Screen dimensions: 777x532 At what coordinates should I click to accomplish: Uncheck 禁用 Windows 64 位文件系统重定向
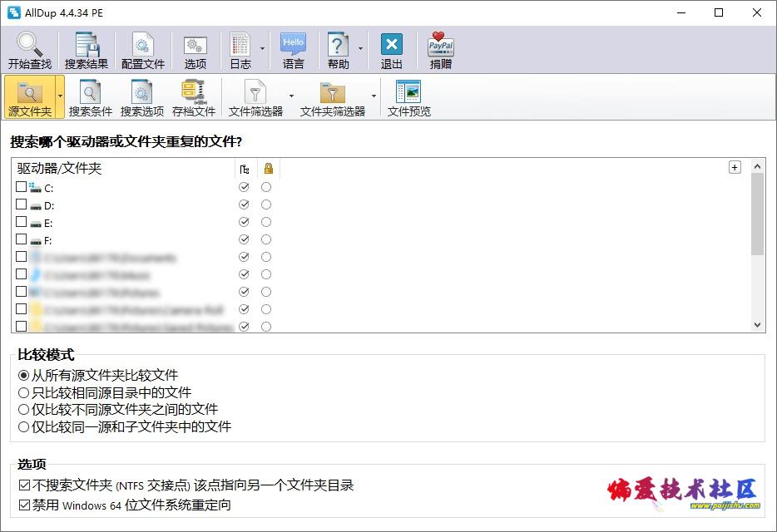[x=125, y=505]
